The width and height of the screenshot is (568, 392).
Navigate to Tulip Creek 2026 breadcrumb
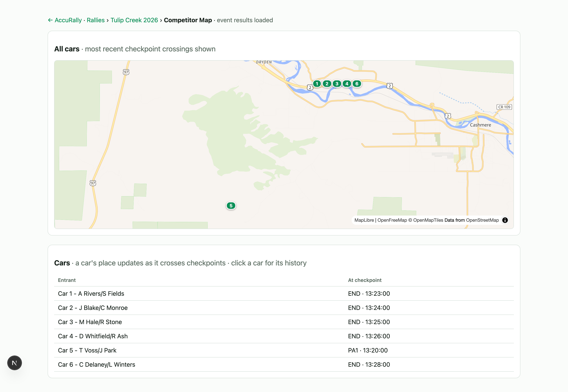point(134,20)
